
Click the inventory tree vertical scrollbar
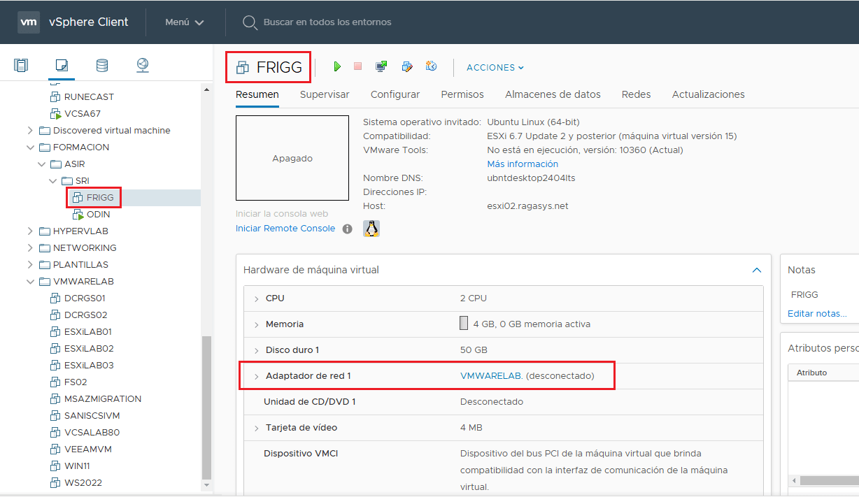[206, 406]
